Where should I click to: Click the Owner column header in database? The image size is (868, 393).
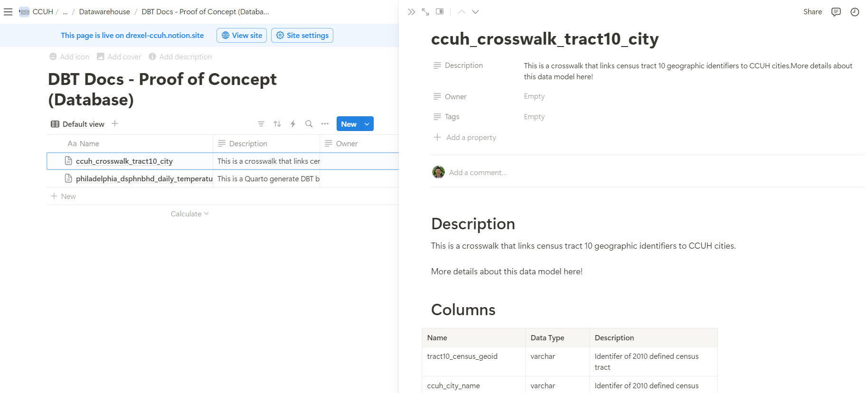tap(359, 143)
